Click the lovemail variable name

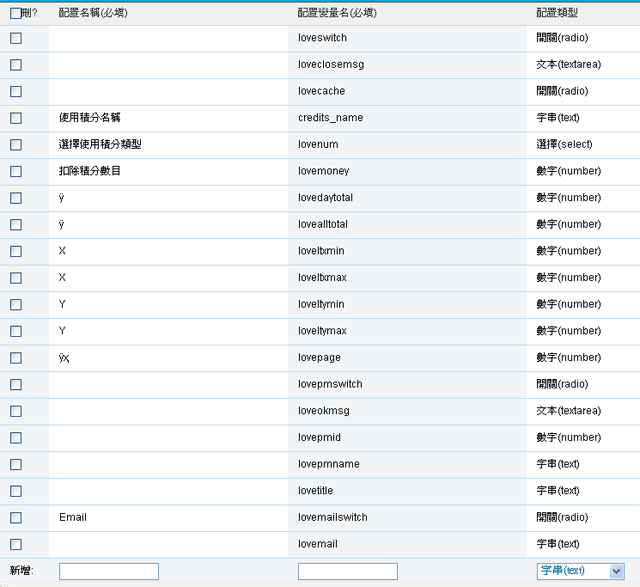318,544
